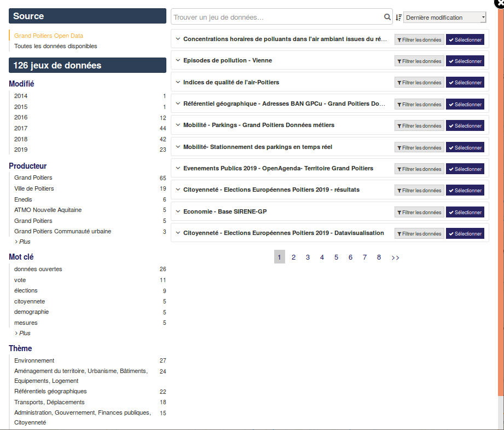Go to results page 3

tap(308, 257)
